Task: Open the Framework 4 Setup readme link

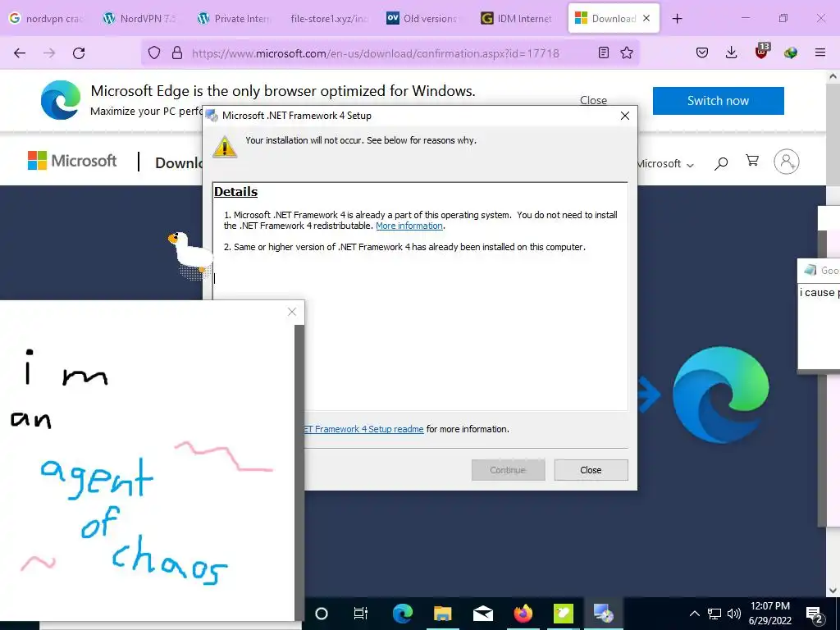Action: pos(363,429)
